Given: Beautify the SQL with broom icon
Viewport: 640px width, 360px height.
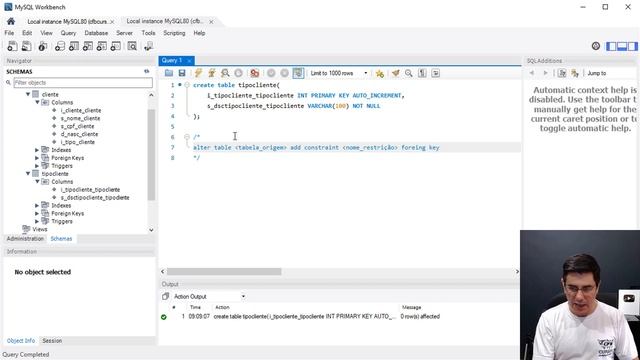Looking at the screenshot, I should click(396, 73).
